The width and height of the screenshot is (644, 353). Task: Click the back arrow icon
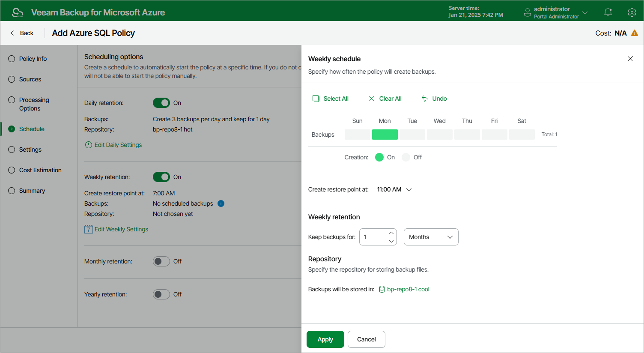point(12,33)
